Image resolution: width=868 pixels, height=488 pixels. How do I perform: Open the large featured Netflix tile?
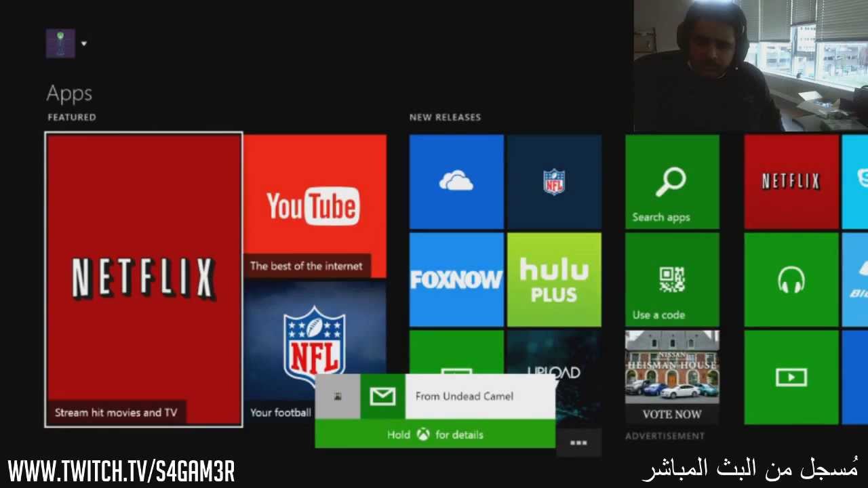[144, 280]
